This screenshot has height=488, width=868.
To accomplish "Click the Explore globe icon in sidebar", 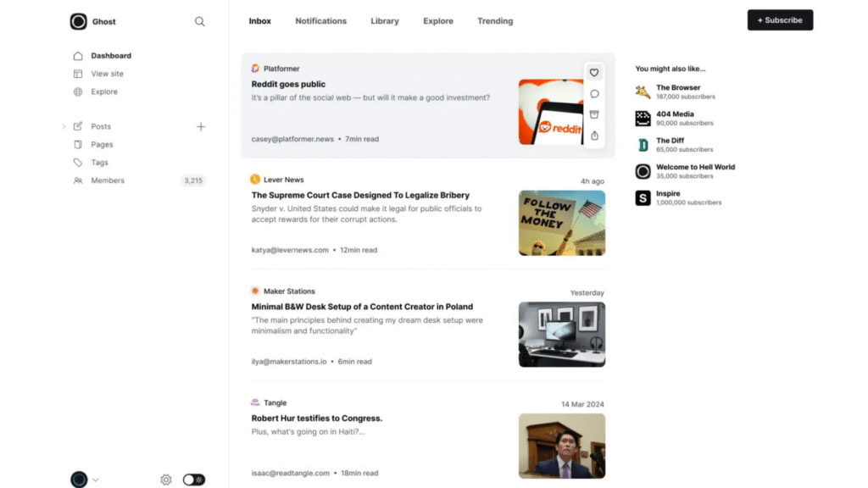I will coord(78,91).
